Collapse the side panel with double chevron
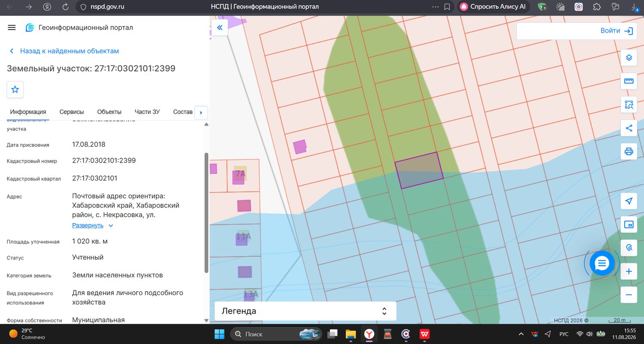Viewport: 644px width, 344px height. click(x=220, y=28)
